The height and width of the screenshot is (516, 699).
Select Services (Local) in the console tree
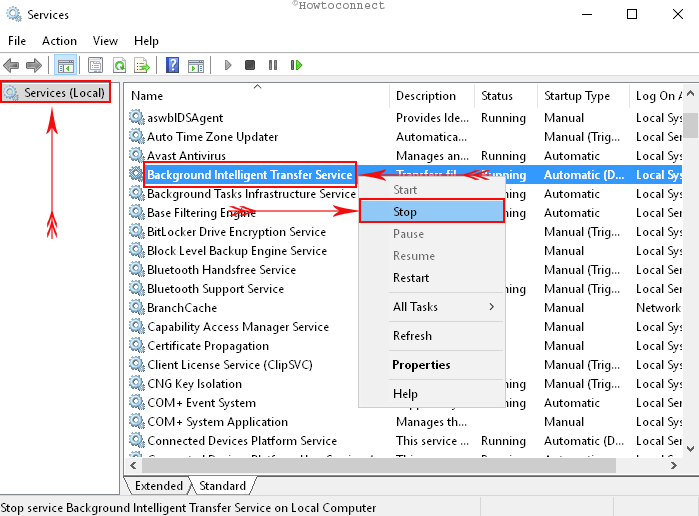(56, 93)
